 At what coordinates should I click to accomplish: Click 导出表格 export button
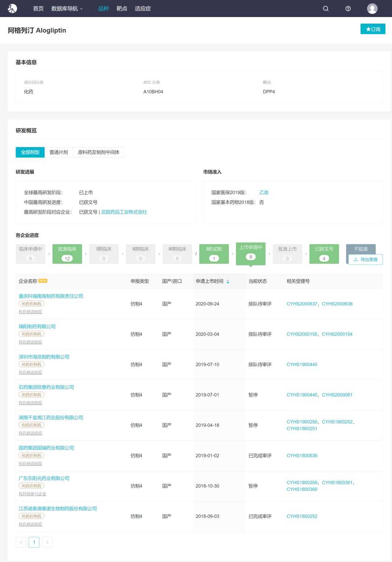(x=366, y=260)
